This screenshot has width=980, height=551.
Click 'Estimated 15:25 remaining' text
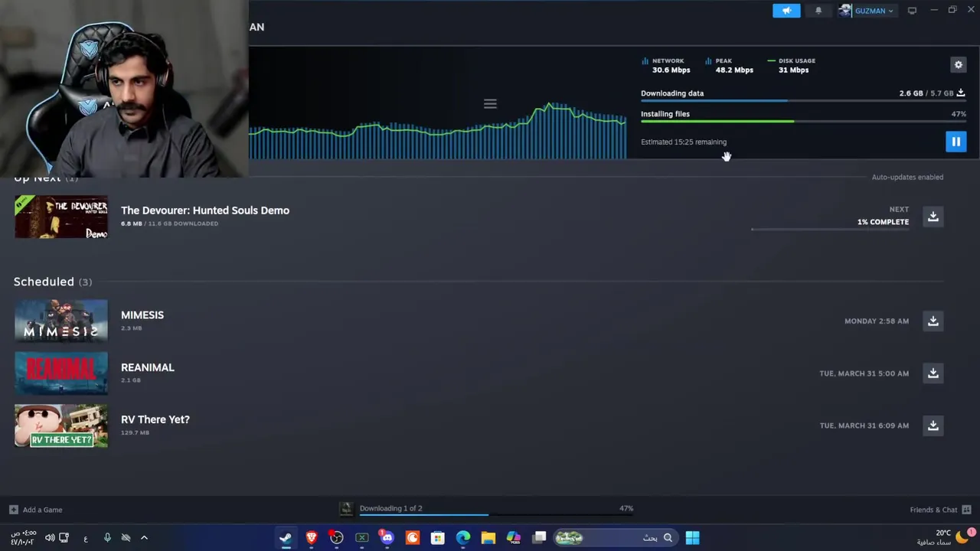pos(684,142)
